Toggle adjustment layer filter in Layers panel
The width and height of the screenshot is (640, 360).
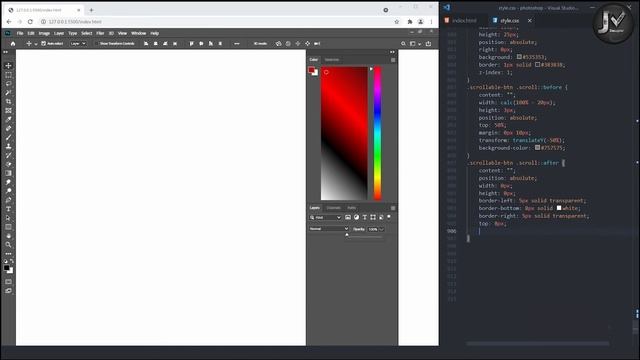(x=356, y=218)
